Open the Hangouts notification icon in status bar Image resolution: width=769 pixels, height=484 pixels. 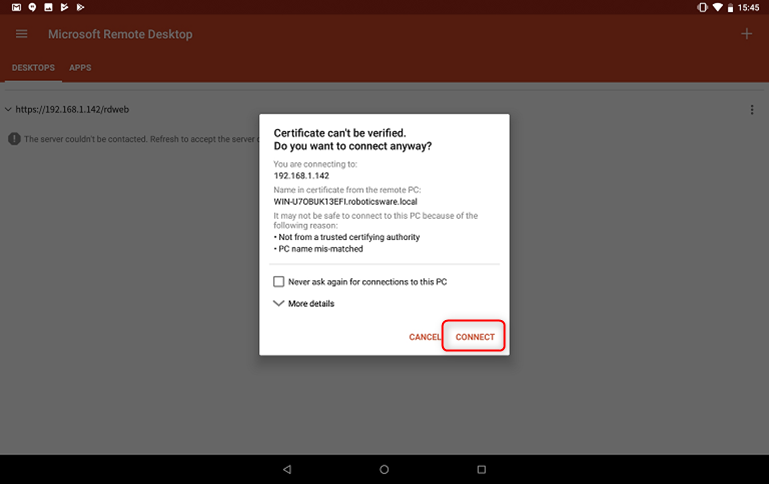32,7
